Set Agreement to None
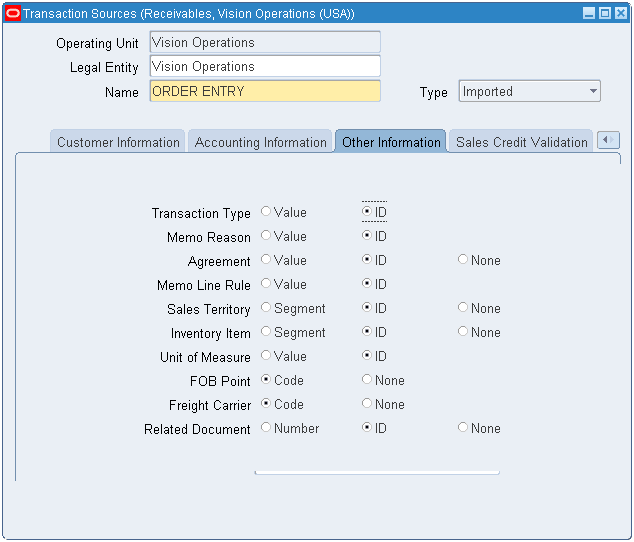The height and width of the screenshot is (542, 634). click(x=463, y=260)
